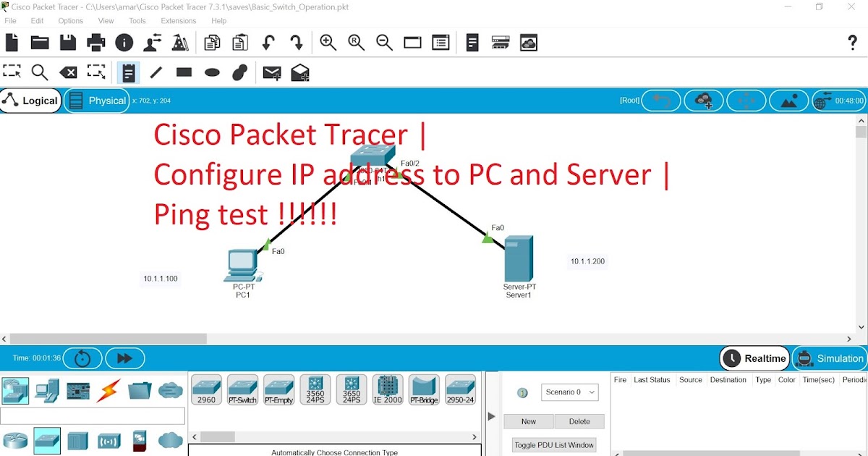Open the Extensions menu
Screen dimensions: 868x456
click(179, 20)
